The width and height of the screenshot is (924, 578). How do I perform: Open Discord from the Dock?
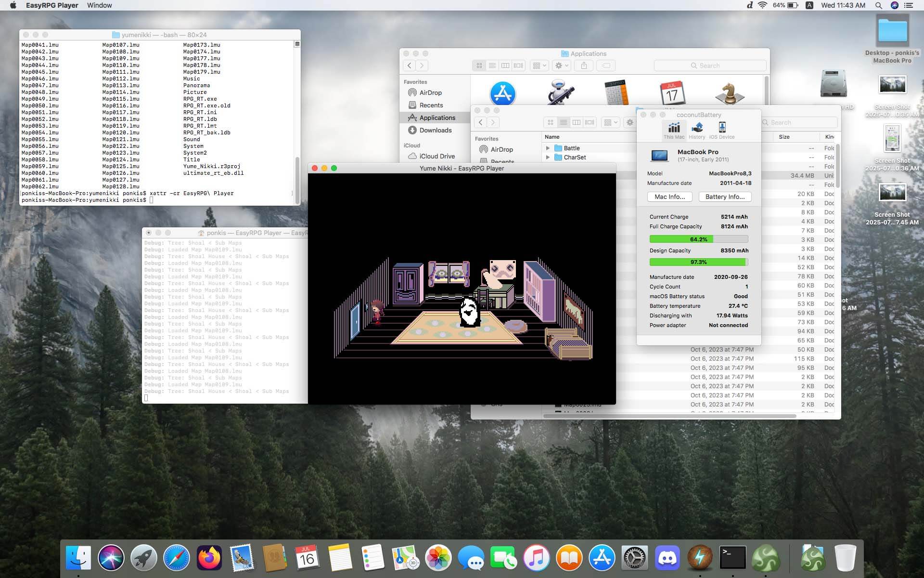coord(667,558)
